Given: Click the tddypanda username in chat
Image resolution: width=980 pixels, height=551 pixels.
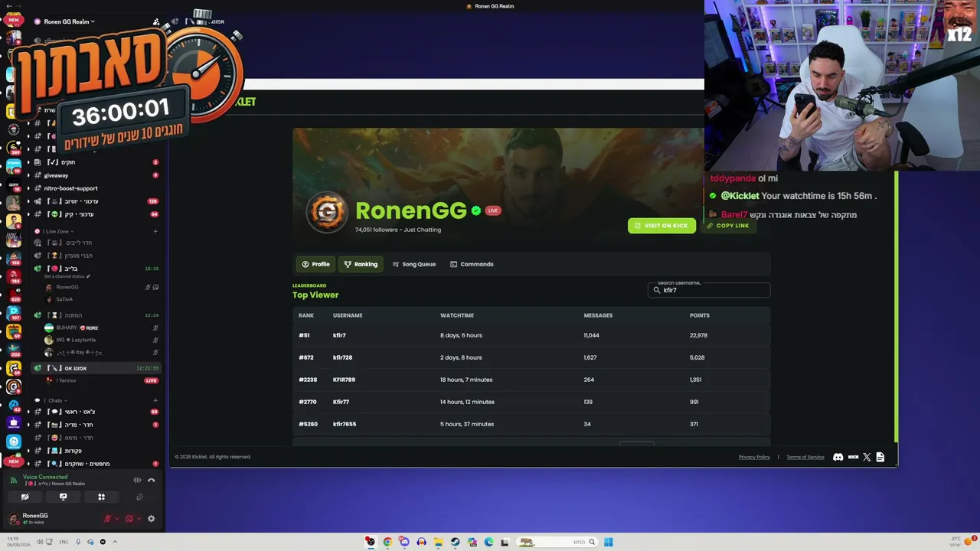Looking at the screenshot, I should (733, 178).
